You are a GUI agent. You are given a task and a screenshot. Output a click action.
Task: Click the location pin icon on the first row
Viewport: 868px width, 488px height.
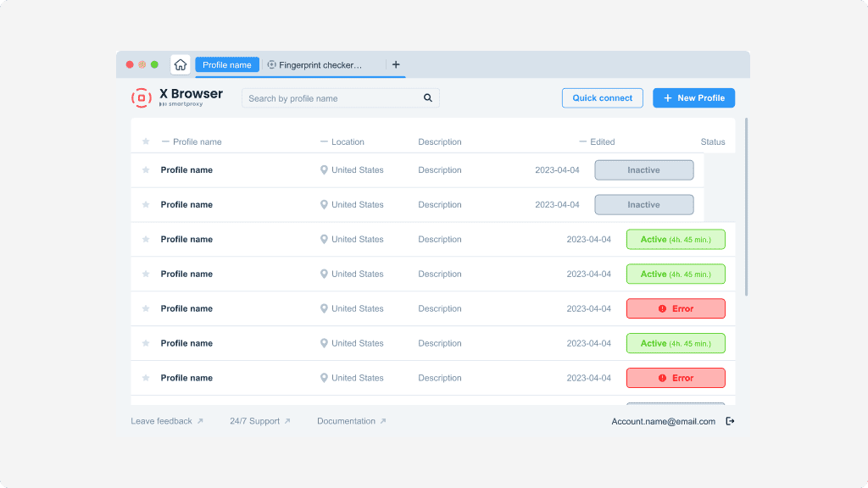click(x=323, y=169)
